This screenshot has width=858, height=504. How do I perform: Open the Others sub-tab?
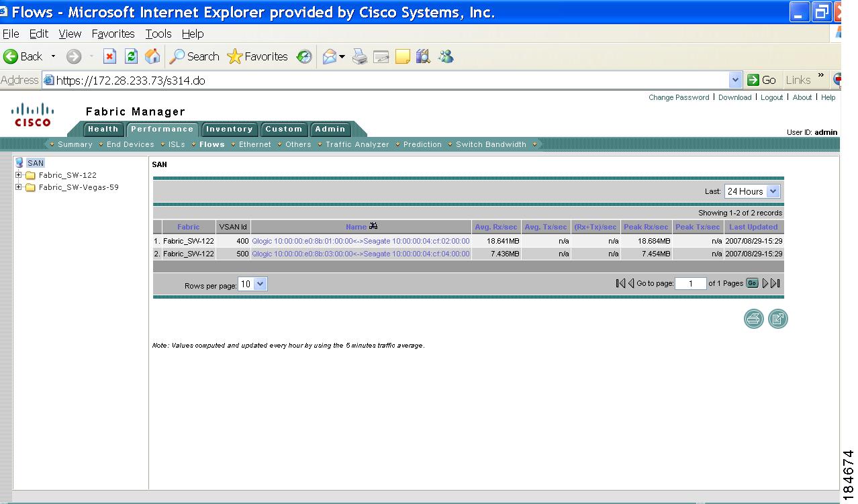(x=298, y=144)
